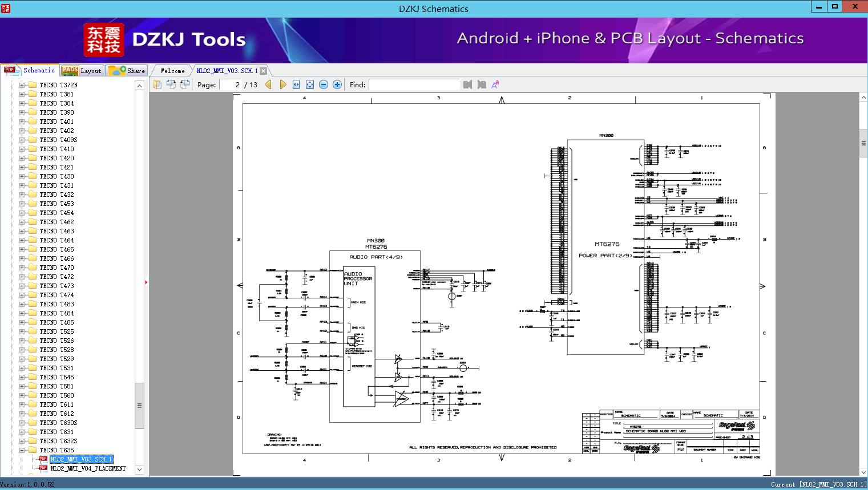
Task: Toggle the match case search icon
Action: coord(495,84)
